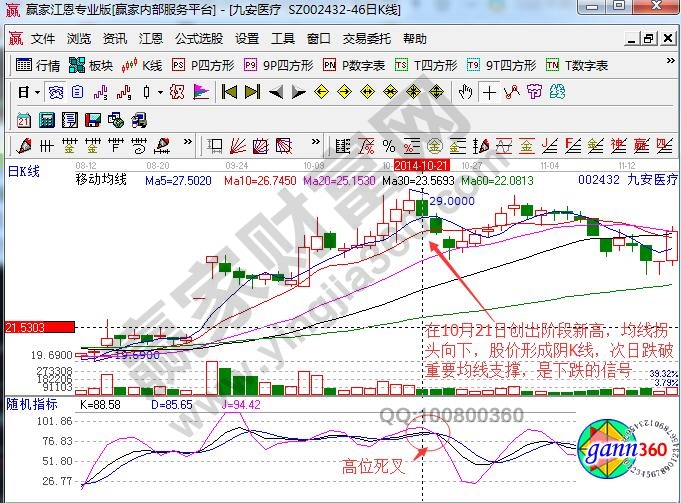The height and width of the screenshot is (503, 681).
Task: Toggle the crosshair cursor tool
Action: 489,93
